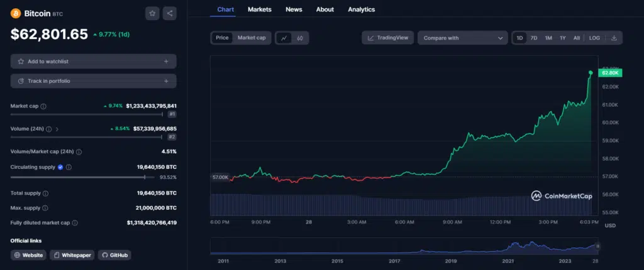644x270 pixels.
Task: Switch to candlestick chart view icon
Action: tap(300, 38)
